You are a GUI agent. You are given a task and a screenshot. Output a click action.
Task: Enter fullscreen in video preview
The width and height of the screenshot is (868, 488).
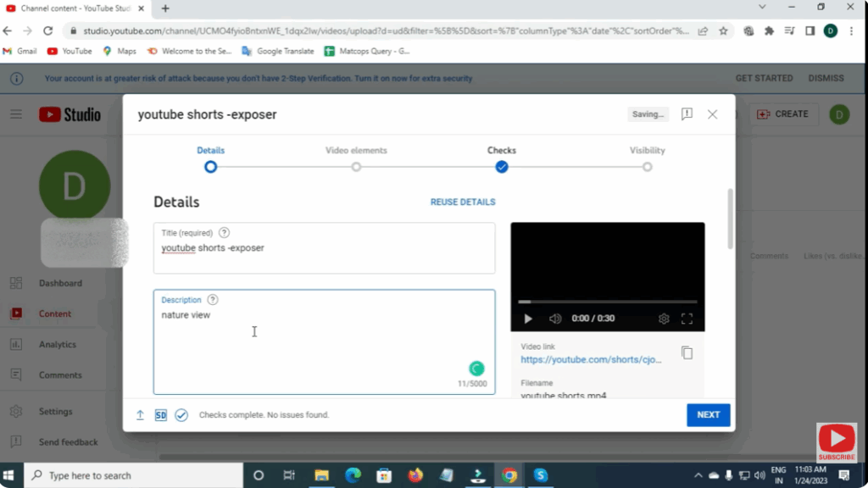687,319
